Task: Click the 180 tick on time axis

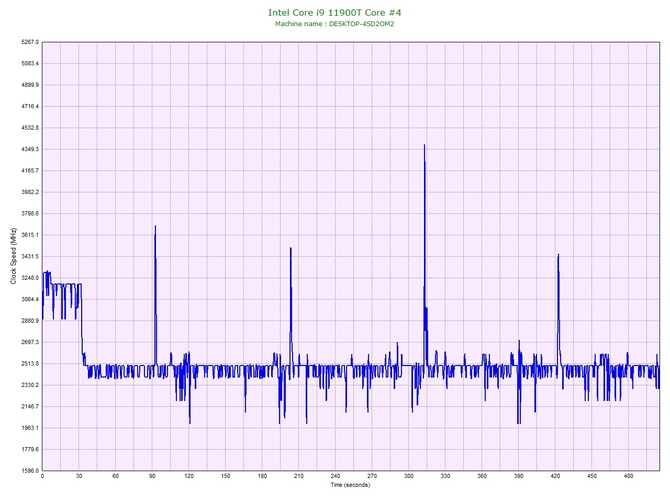Action: tap(262, 476)
